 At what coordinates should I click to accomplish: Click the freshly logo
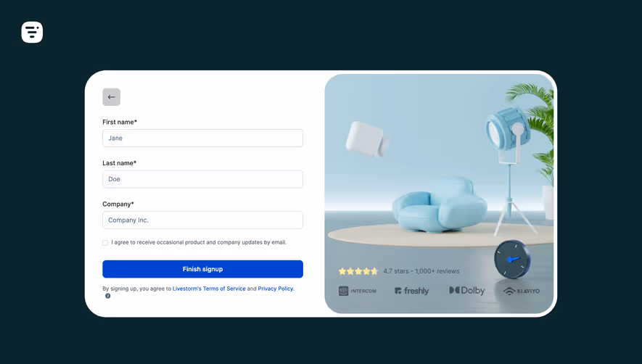point(412,291)
